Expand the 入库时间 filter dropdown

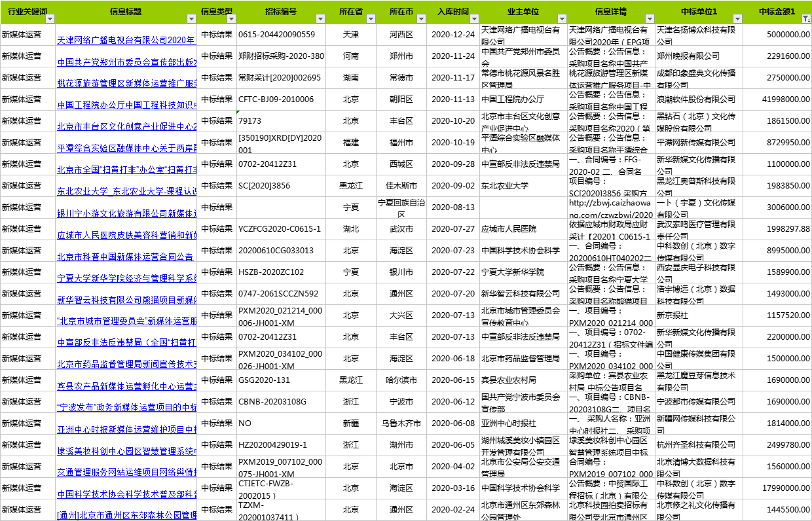(x=474, y=19)
